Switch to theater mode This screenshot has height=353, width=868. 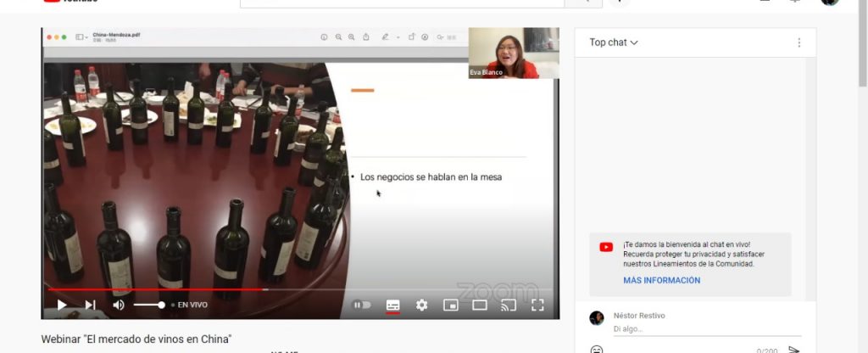pyautogui.click(x=480, y=305)
